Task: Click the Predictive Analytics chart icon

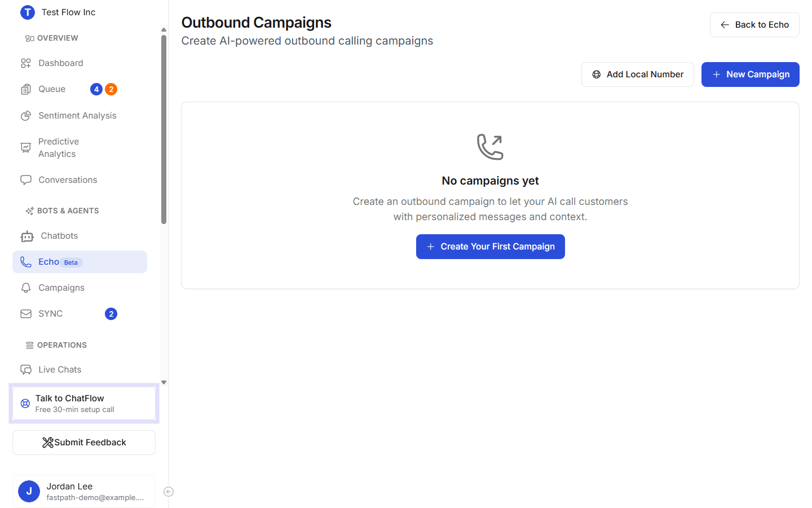Action: pyautogui.click(x=26, y=148)
